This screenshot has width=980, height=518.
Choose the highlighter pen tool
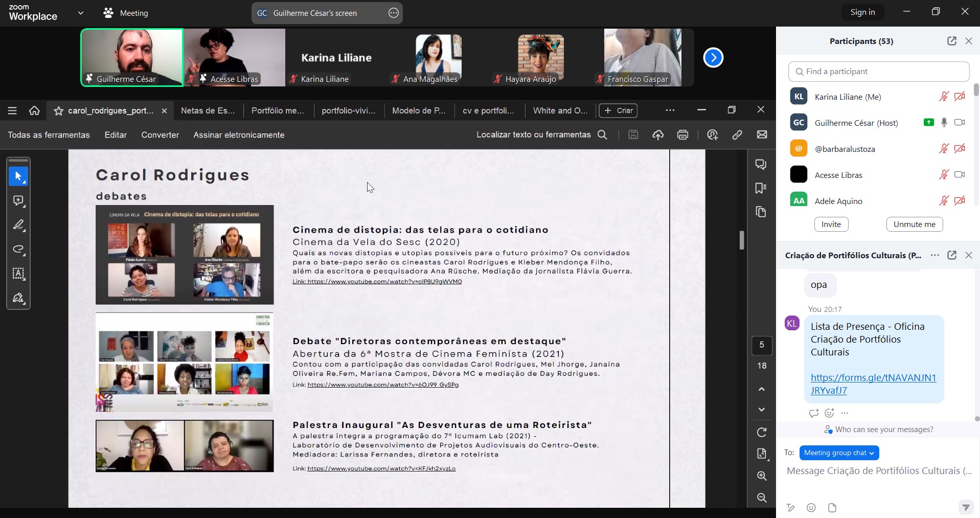(x=18, y=225)
